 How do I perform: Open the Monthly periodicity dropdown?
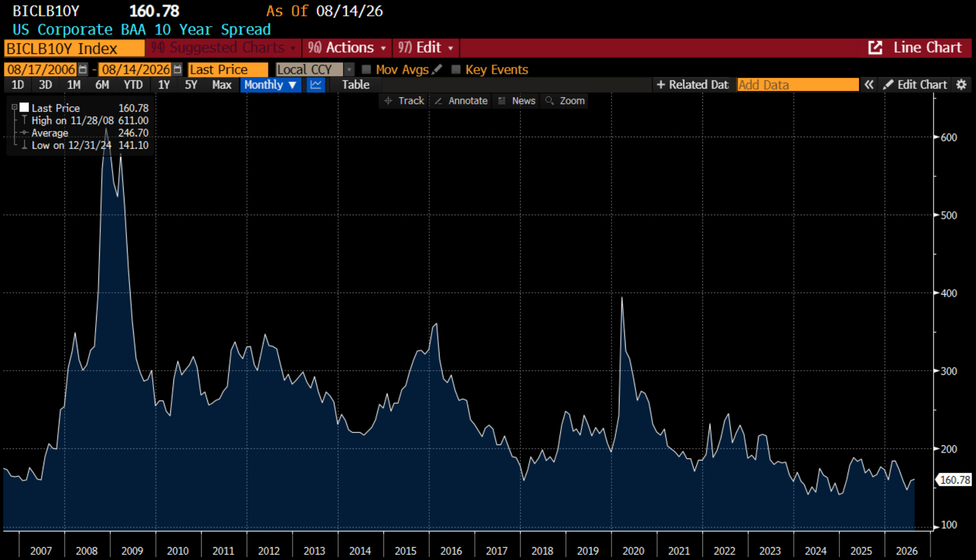pos(270,85)
